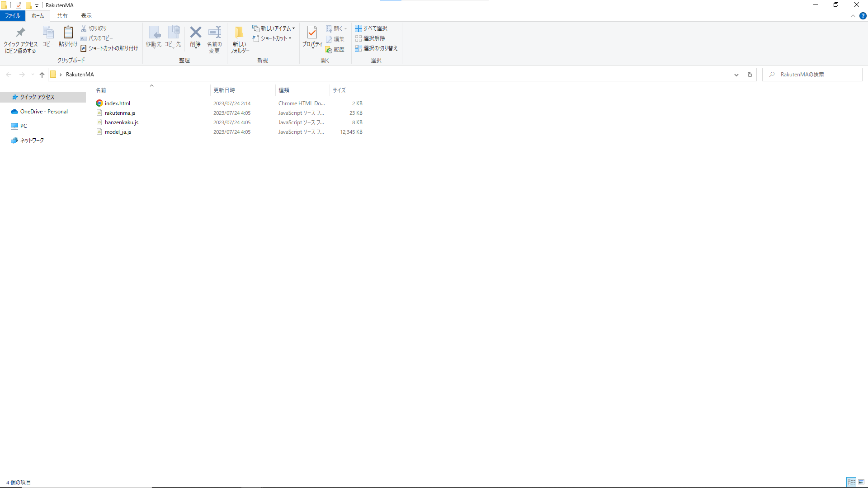Click the Up one level arrow
868x488 pixels.
(x=42, y=75)
